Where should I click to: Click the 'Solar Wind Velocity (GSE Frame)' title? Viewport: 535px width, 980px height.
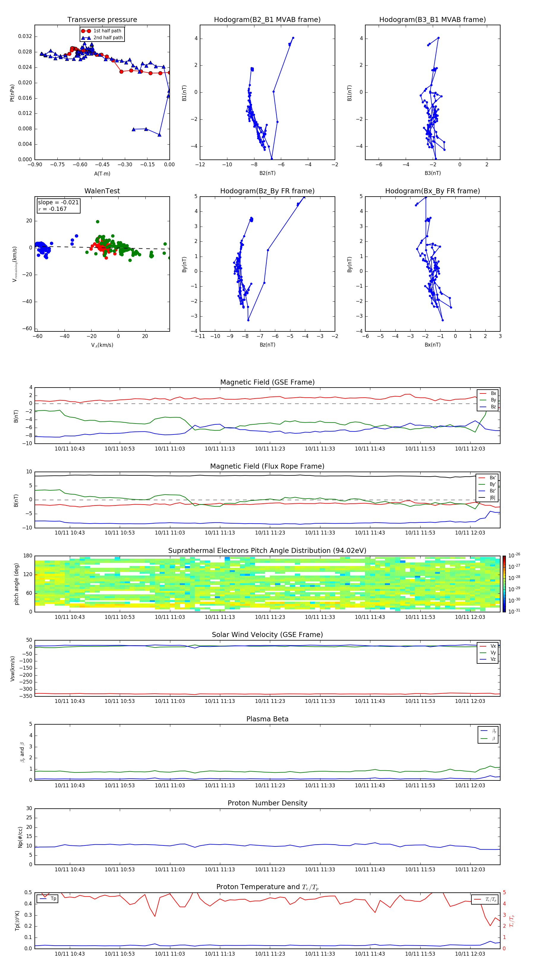(267, 635)
